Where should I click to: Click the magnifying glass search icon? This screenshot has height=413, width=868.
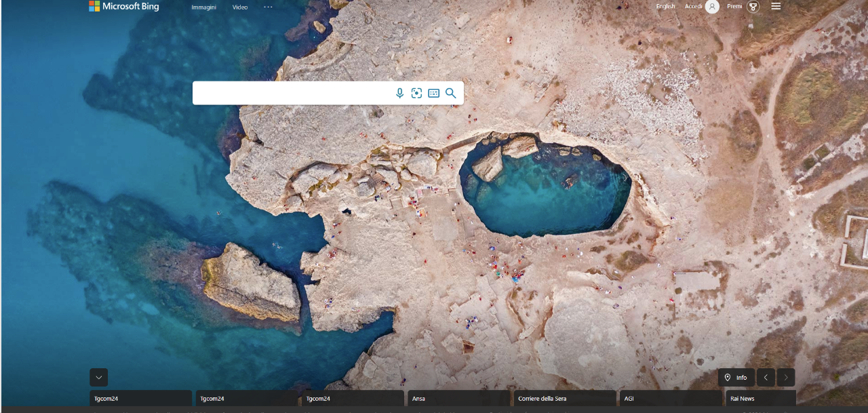(x=451, y=93)
